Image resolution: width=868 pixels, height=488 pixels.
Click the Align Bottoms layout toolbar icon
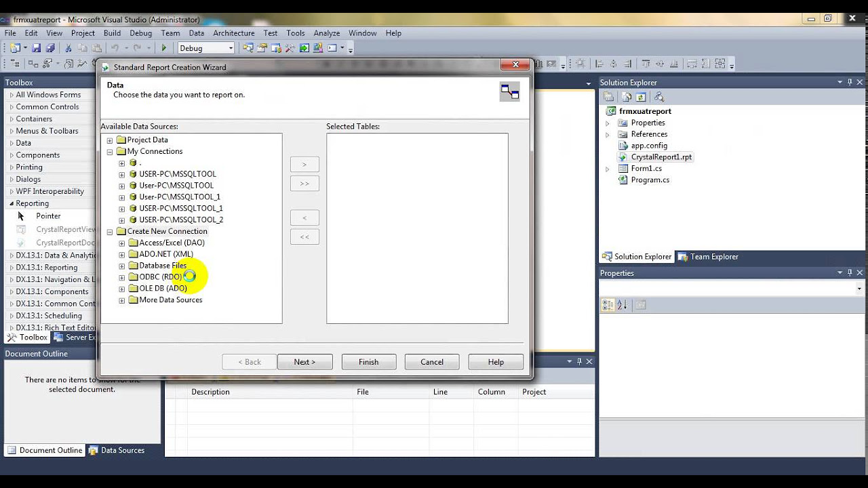click(674, 64)
